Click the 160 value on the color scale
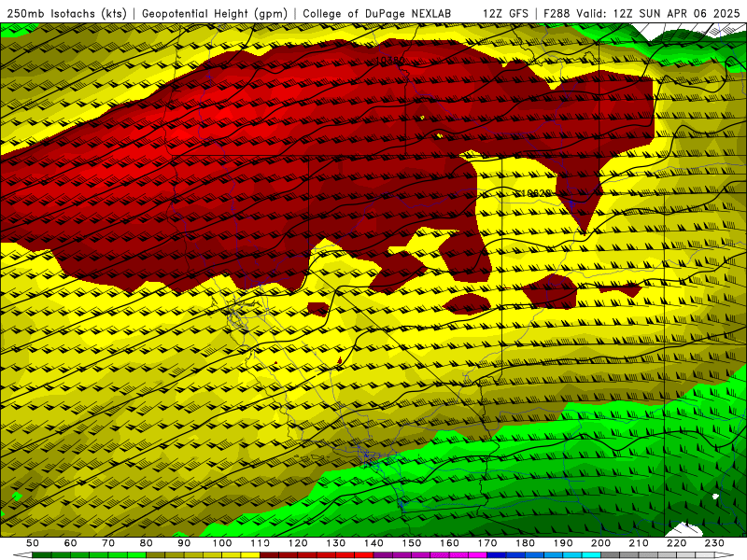Viewport: 747px width, 560px height. point(449,543)
